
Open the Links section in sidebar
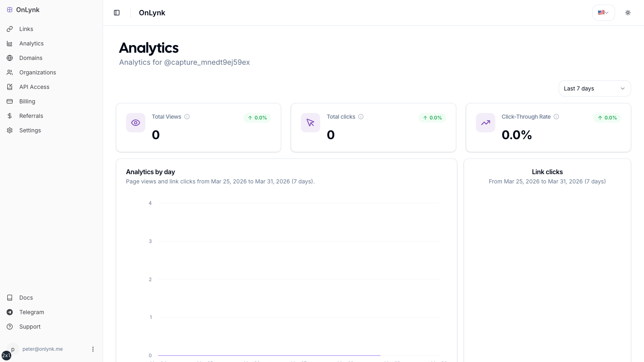click(26, 29)
